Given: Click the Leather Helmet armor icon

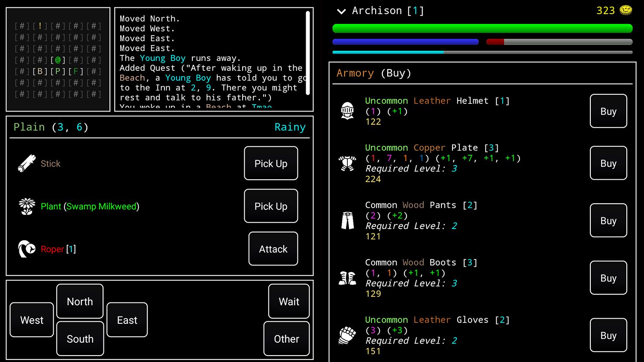Looking at the screenshot, I should tap(347, 111).
